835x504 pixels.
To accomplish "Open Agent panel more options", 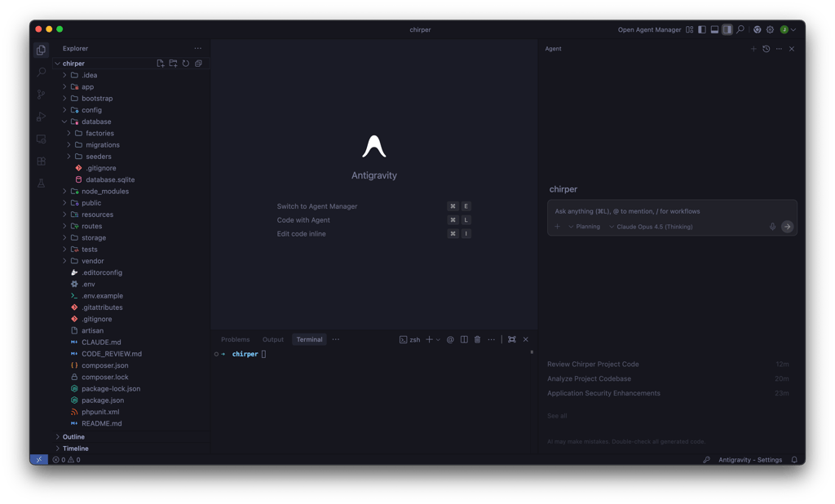I will (x=779, y=48).
